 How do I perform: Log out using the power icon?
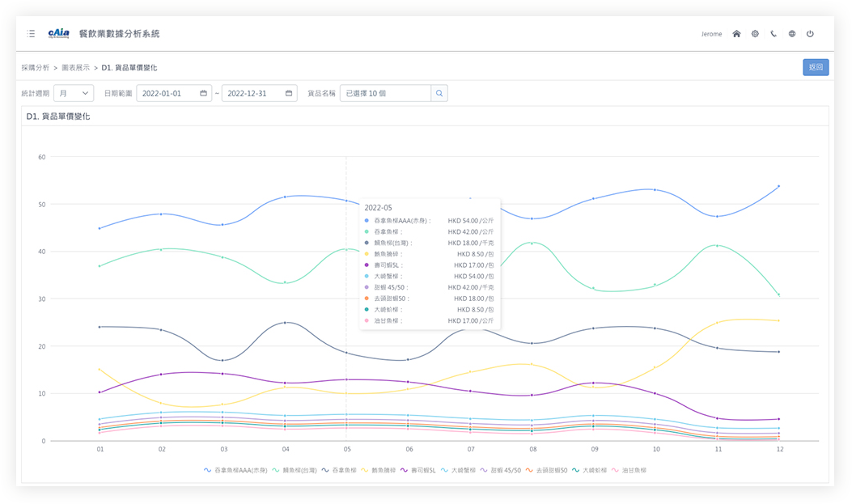pyautogui.click(x=810, y=34)
